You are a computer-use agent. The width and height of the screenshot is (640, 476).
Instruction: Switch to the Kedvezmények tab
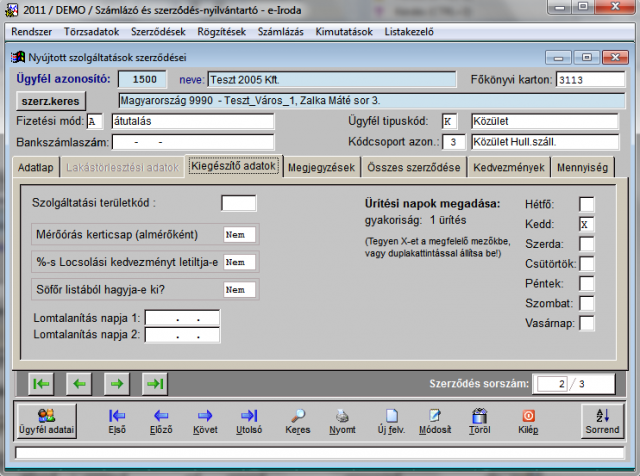[x=509, y=167]
